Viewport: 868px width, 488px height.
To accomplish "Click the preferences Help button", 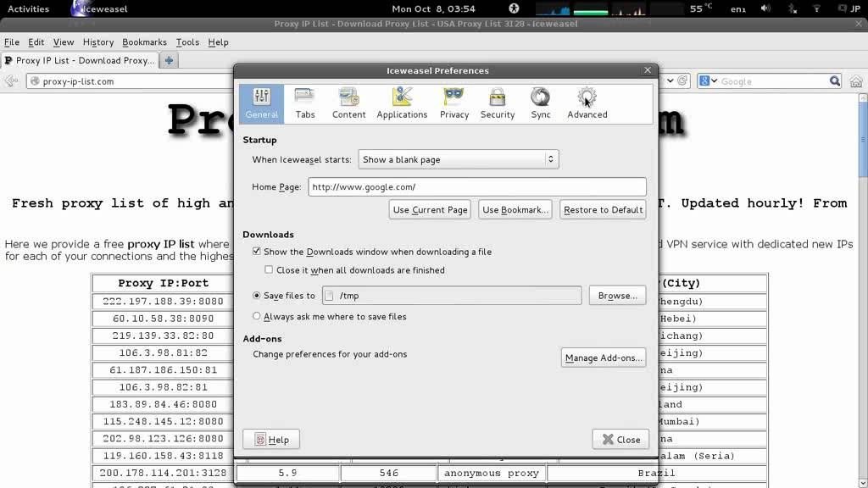I will [271, 440].
